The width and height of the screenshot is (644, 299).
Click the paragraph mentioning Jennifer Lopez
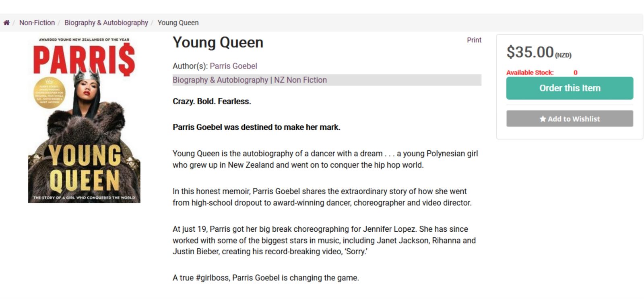pos(324,240)
